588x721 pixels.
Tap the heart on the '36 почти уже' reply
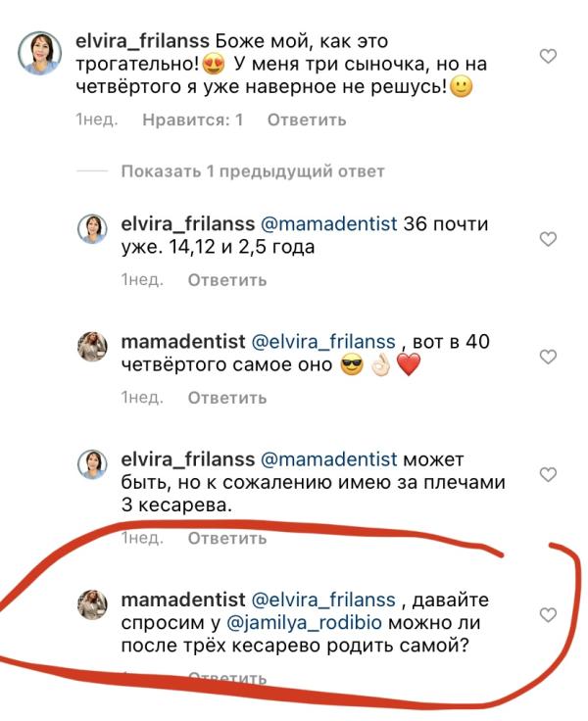pos(549,239)
